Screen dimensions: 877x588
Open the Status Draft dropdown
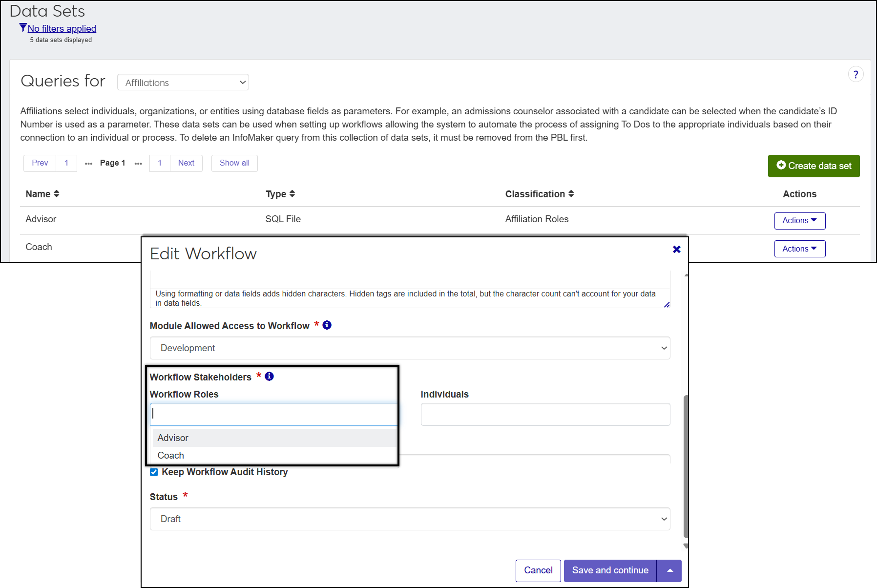(410, 519)
